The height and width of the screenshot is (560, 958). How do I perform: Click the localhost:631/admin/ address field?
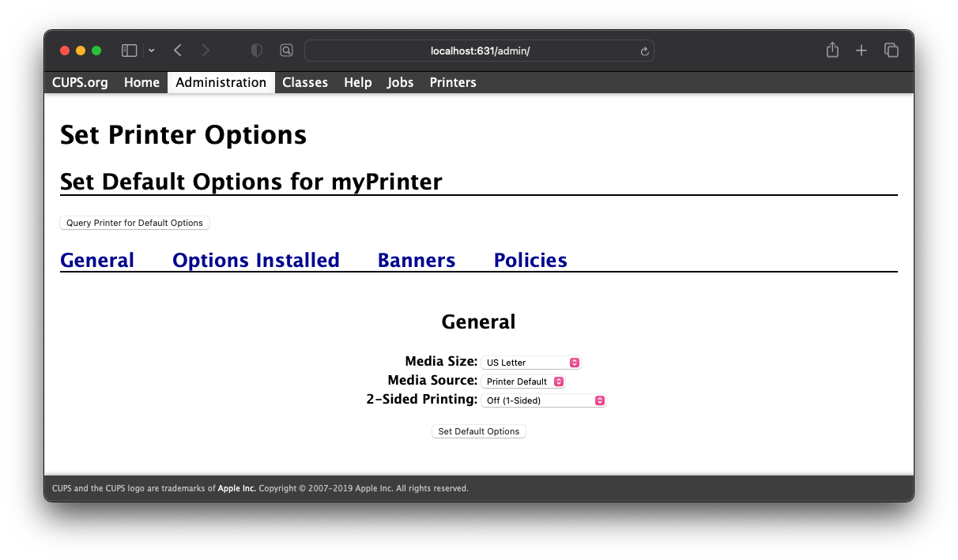tap(479, 51)
